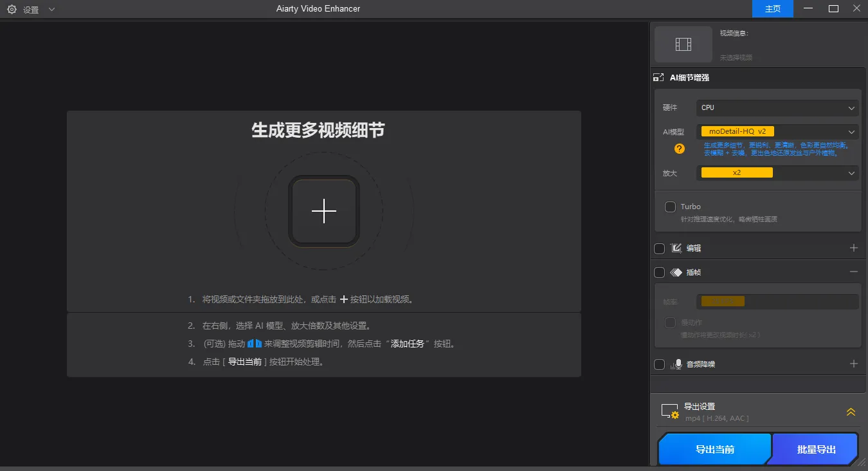Open the 硬件 CPU dropdown
868x471 pixels.
click(x=777, y=108)
